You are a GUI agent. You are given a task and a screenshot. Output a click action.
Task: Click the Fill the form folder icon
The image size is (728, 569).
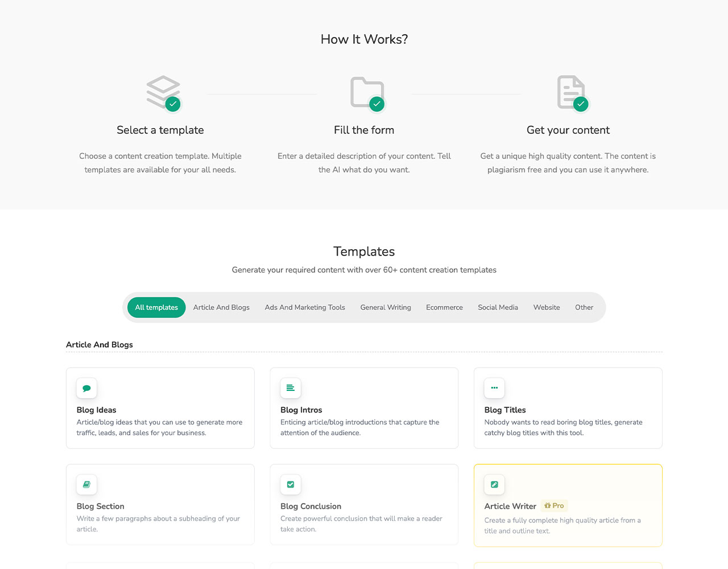[367, 92]
